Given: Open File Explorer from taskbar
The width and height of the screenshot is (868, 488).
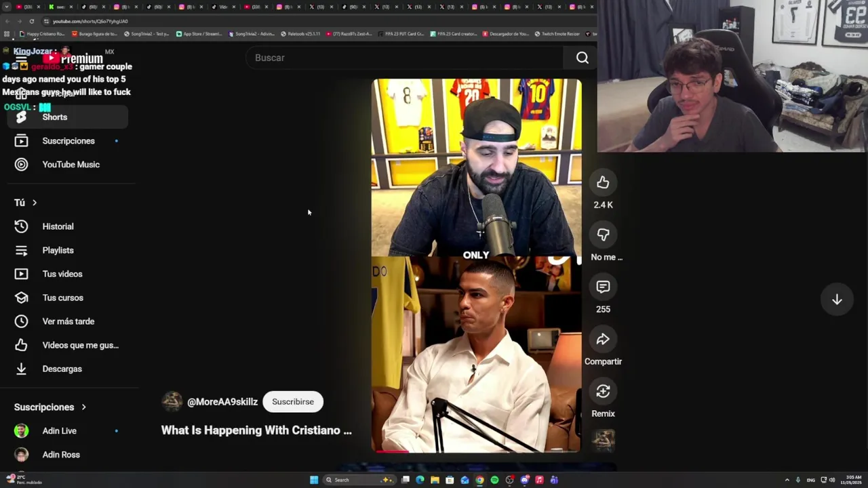Looking at the screenshot, I should pos(435,480).
